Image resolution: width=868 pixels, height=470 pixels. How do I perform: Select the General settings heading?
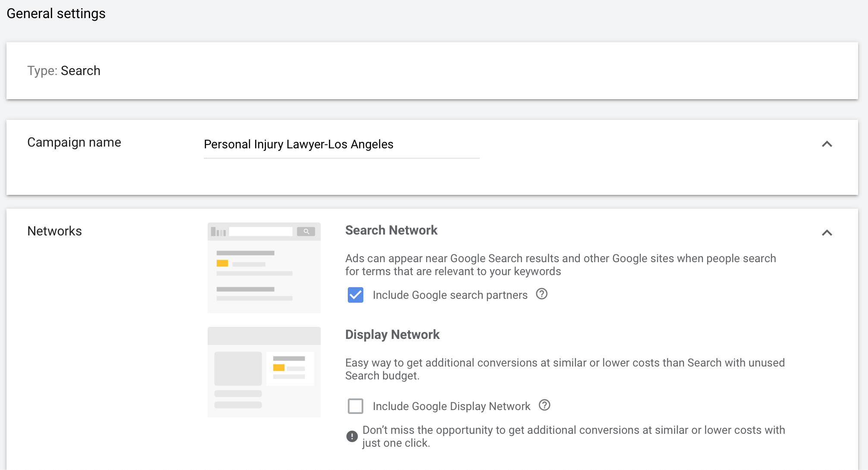pos(56,13)
